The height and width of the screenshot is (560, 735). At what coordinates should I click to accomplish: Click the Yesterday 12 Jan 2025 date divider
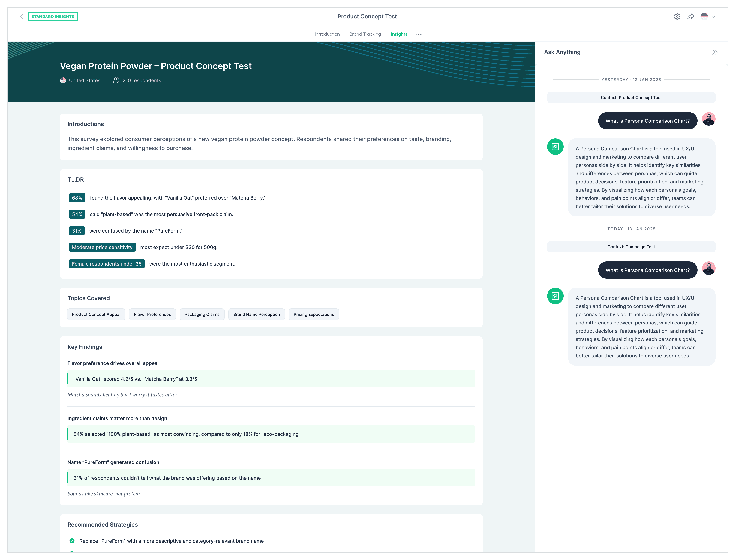pos(631,80)
